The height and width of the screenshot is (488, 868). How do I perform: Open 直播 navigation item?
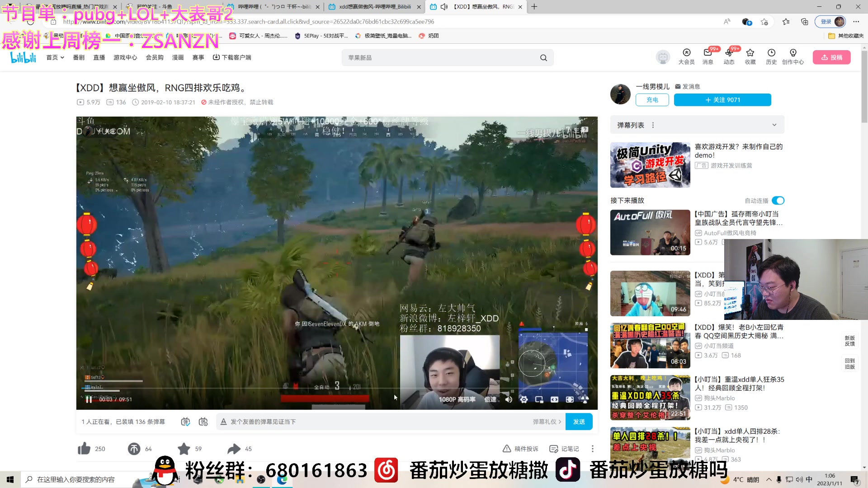click(x=99, y=57)
